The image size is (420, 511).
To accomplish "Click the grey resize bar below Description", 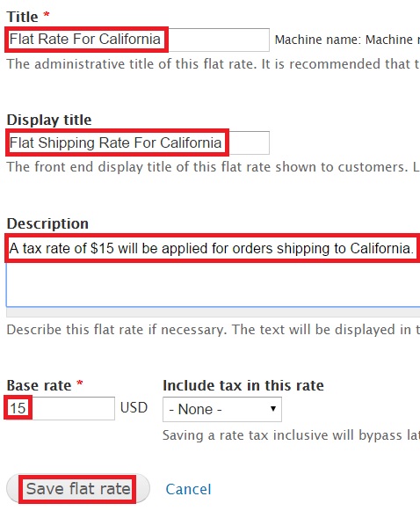I will click(x=214, y=312).
